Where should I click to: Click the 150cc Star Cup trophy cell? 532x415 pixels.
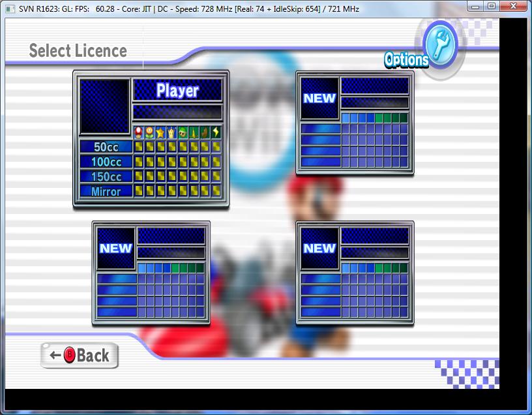click(x=160, y=176)
